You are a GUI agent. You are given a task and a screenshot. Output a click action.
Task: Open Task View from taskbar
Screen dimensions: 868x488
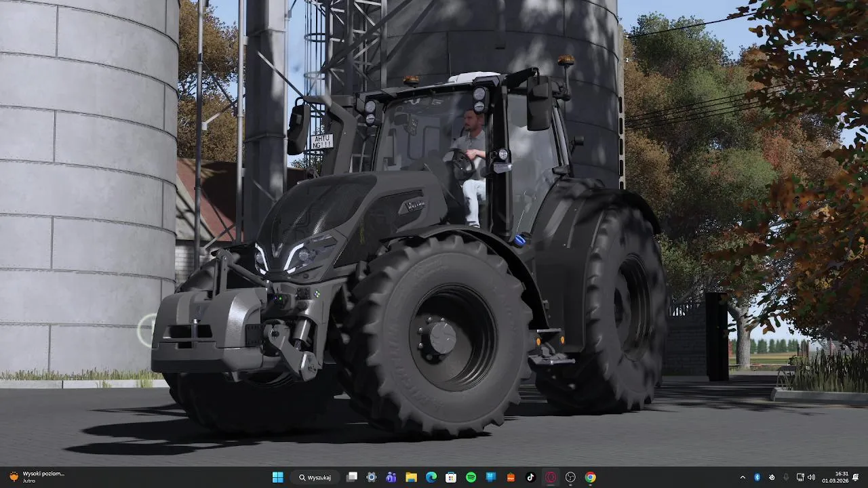[352, 477]
